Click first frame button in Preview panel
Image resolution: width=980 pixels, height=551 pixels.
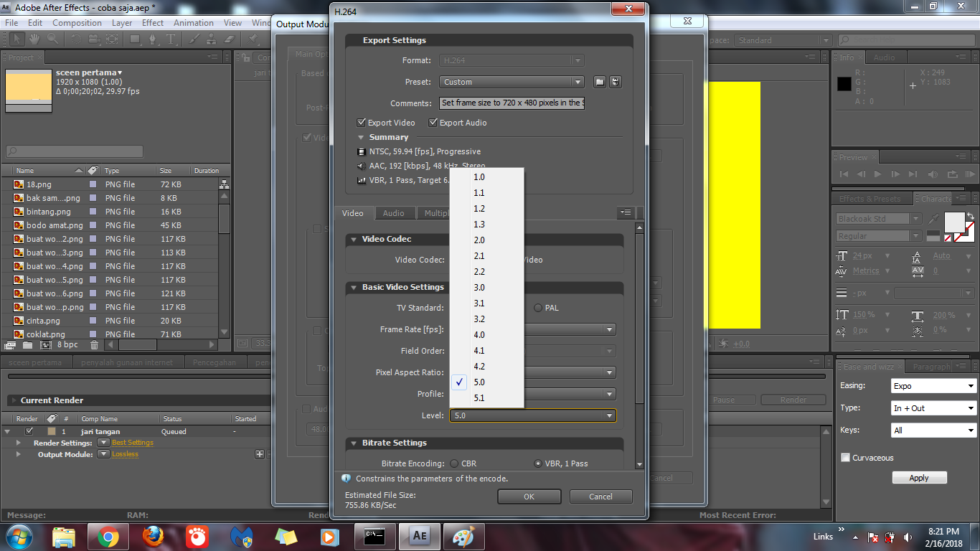tap(844, 174)
